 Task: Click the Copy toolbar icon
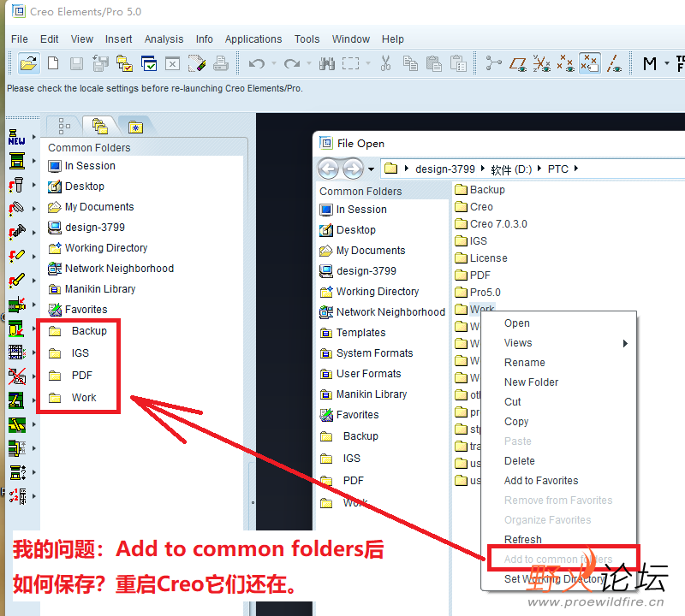tap(410, 64)
